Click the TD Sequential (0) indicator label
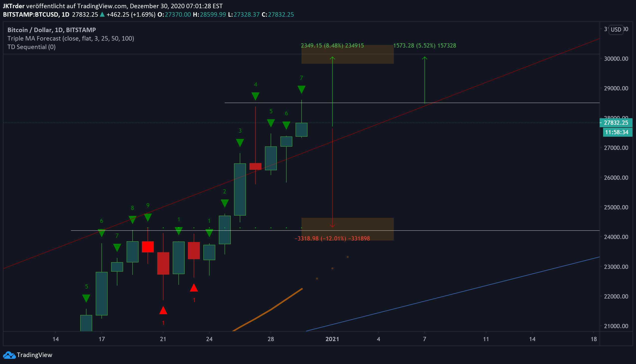The width and height of the screenshot is (636, 364). point(31,47)
